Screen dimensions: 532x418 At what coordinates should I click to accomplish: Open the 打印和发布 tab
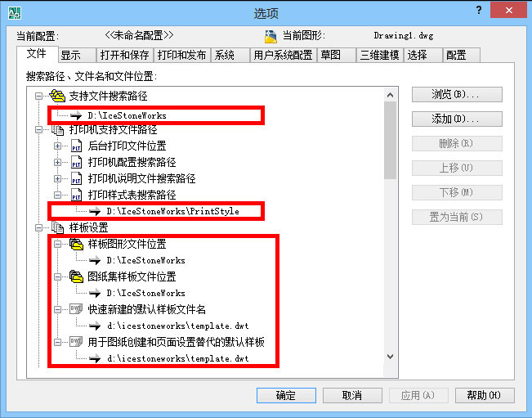(x=182, y=55)
